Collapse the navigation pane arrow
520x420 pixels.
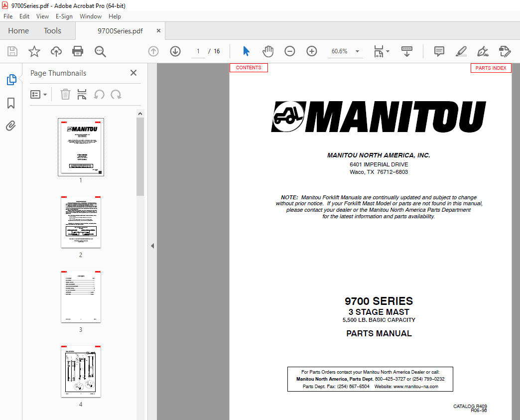[152, 246]
